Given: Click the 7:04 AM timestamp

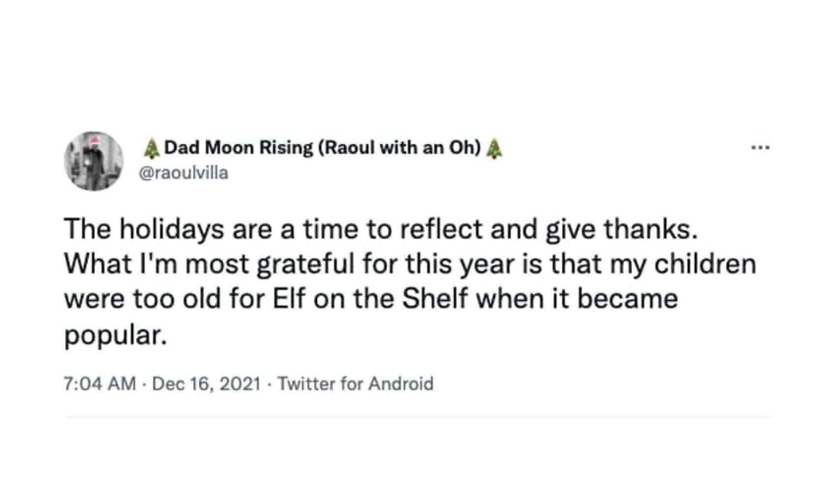Looking at the screenshot, I should coord(100,384).
